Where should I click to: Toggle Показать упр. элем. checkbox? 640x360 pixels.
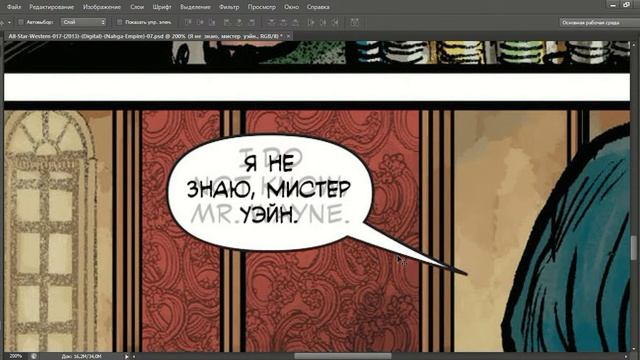tap(120, 22)
